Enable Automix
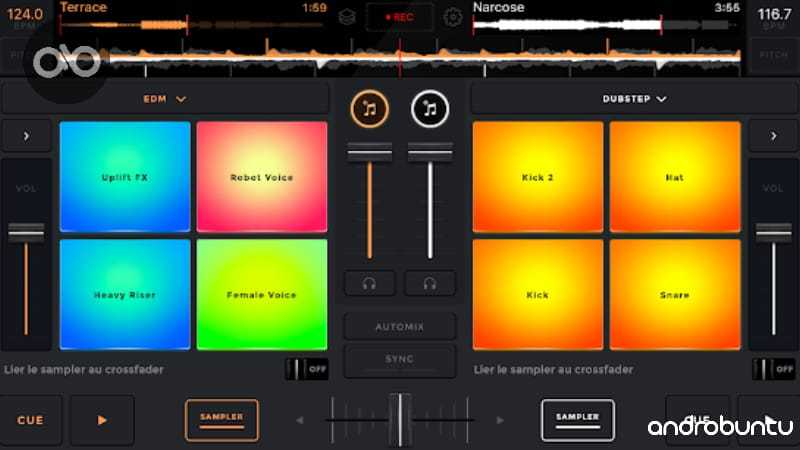The height and width of the screenshot is (450, 800). pyautogui.click(x=399, y=327)
